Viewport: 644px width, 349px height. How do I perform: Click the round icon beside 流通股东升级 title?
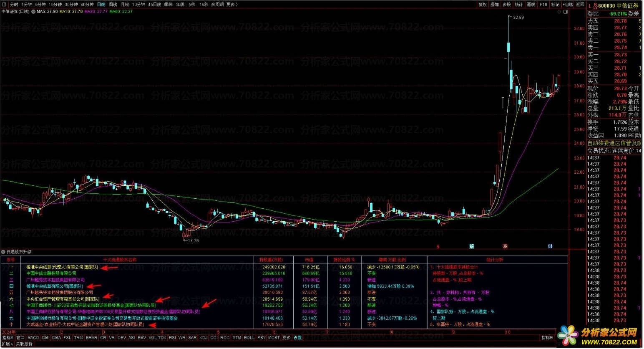pyautogui.click(x=3, y=252)
